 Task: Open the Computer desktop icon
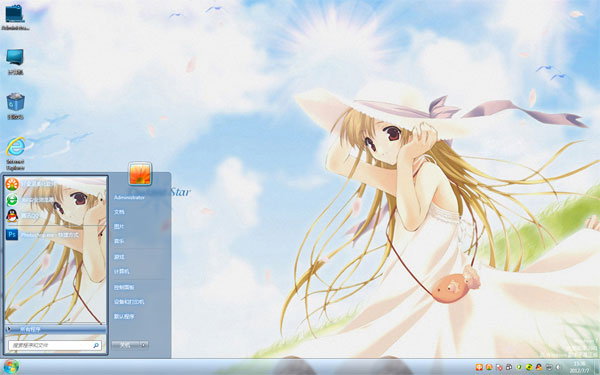point(15,61)
